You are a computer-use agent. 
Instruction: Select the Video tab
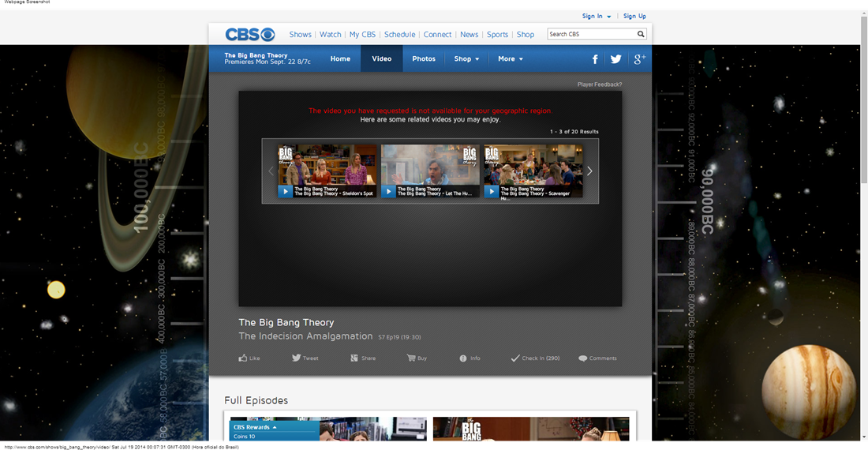pos(381,58)
